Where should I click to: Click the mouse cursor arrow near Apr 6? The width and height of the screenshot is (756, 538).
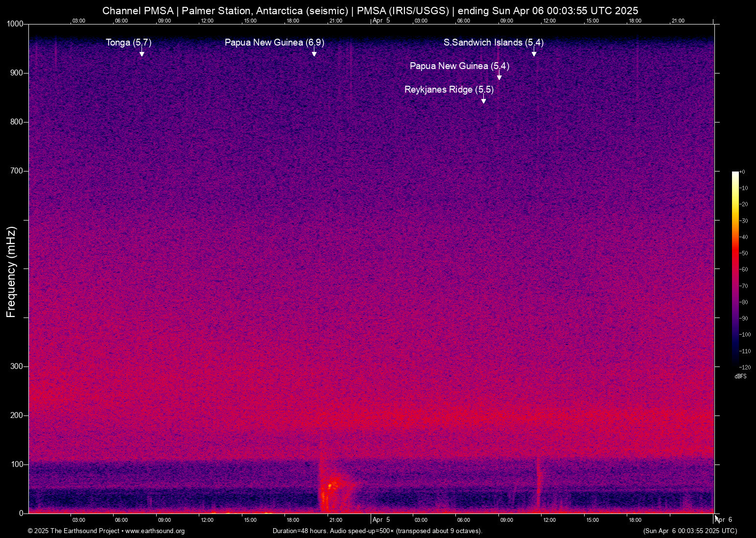[716, 517]
